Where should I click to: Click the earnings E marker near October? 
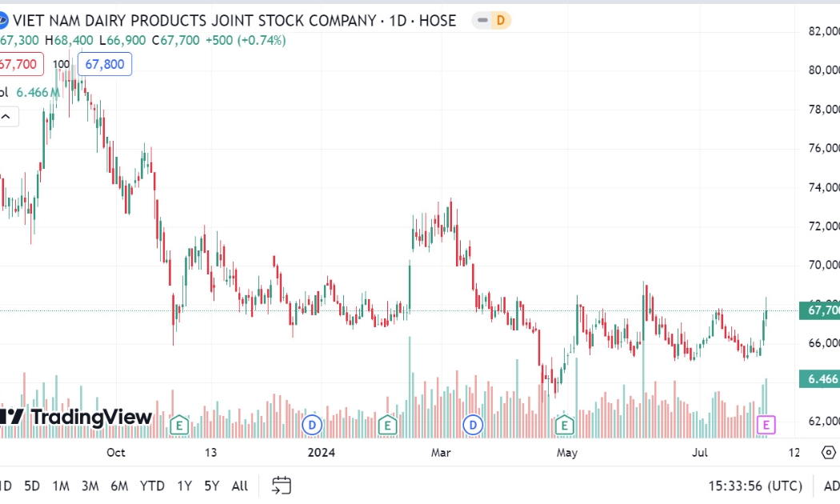click(x=179, y=426)
